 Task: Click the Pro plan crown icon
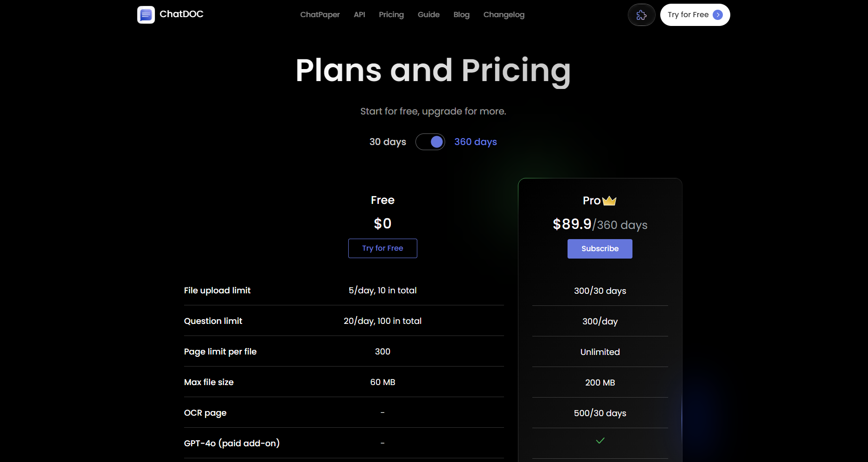[x=609, y=201]
